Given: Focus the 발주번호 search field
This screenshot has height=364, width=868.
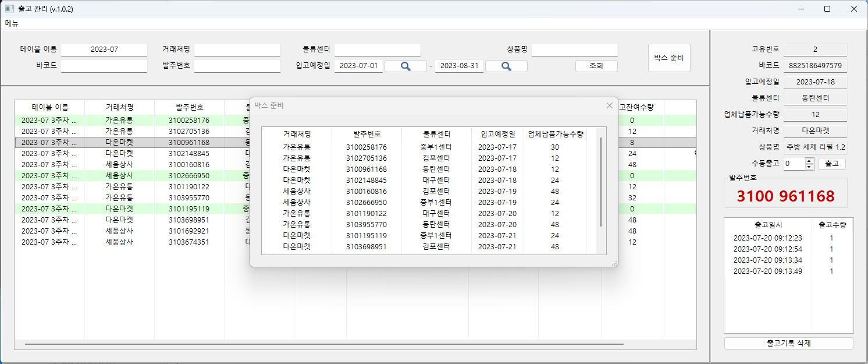Looking at the screenshot, I should pos(237,66).
